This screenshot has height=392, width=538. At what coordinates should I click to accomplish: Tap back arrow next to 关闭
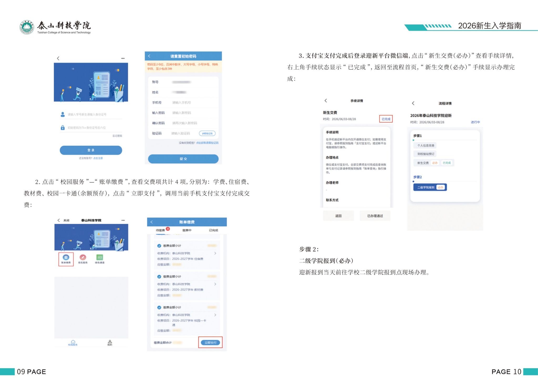point(59,220)
